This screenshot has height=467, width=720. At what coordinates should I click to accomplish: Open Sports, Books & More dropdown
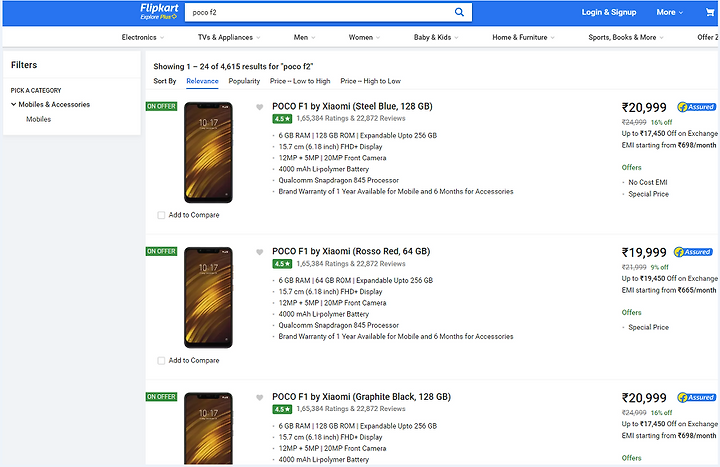coord(625,37)
